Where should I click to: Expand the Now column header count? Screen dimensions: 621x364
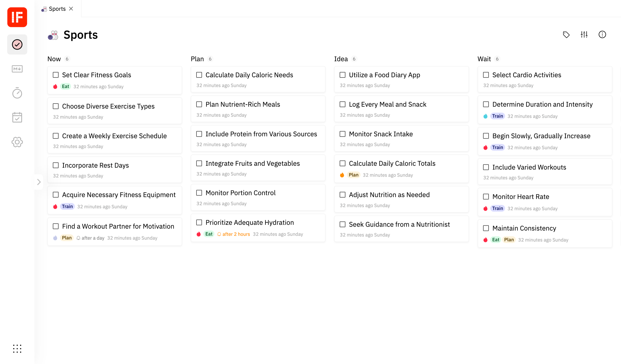click(x=67, y=59)
